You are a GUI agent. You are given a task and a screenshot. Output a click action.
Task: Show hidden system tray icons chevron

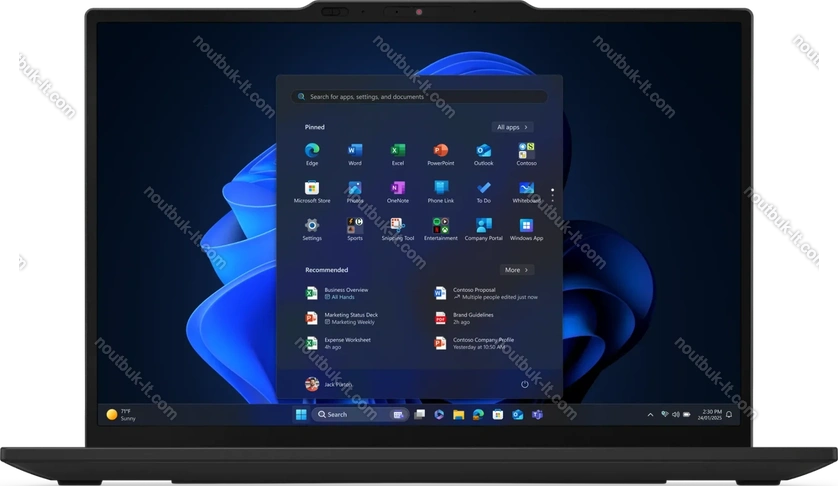651,414
